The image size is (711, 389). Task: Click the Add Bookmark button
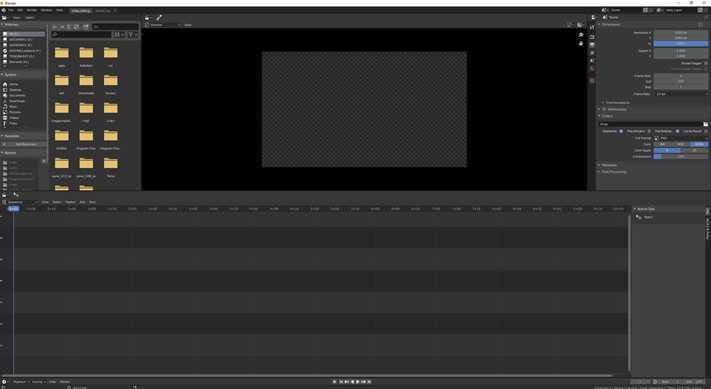click(25, 144)
